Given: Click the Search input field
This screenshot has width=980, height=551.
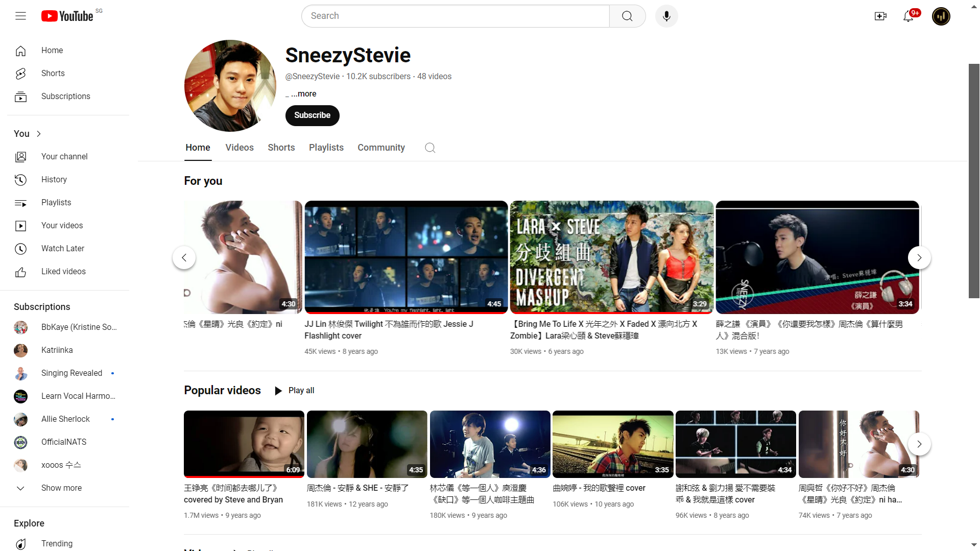Looking at the screenshot, I should click(456, 16).
